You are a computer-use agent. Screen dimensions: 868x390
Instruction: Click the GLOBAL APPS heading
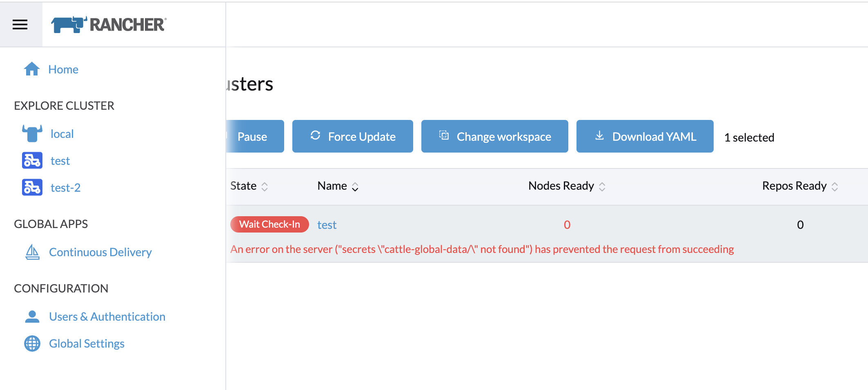point(51,224)
